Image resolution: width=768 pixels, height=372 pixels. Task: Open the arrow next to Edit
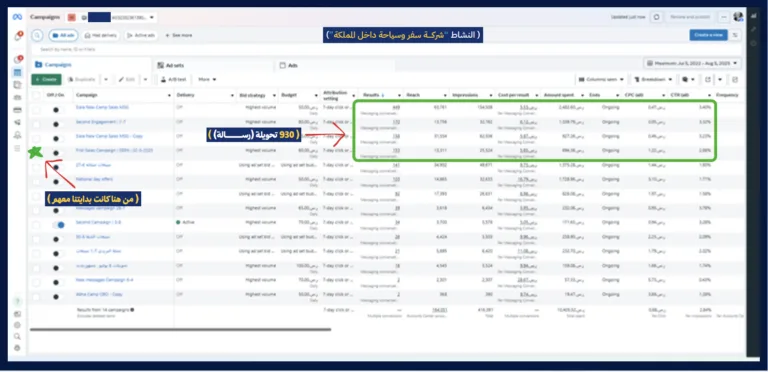(145, 79)
